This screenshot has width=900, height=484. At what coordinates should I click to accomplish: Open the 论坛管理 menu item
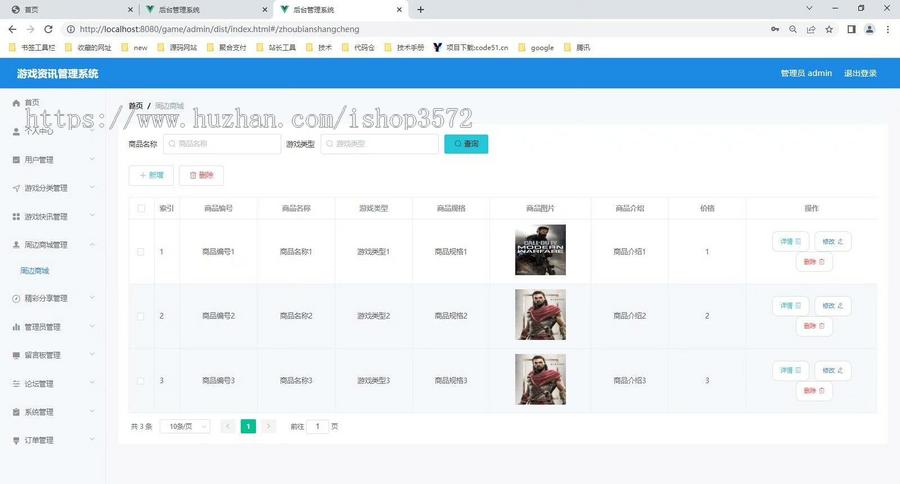click(x=53, y=384)
